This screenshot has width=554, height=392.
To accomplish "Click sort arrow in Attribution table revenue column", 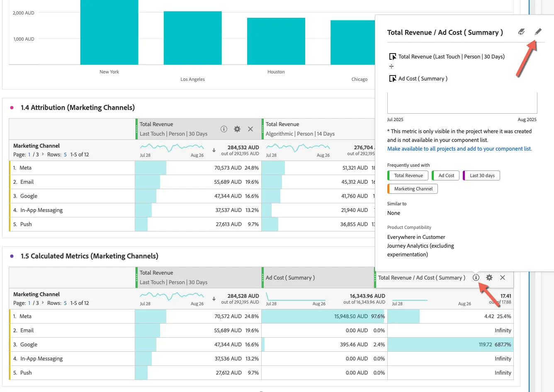I will [214, 150].
